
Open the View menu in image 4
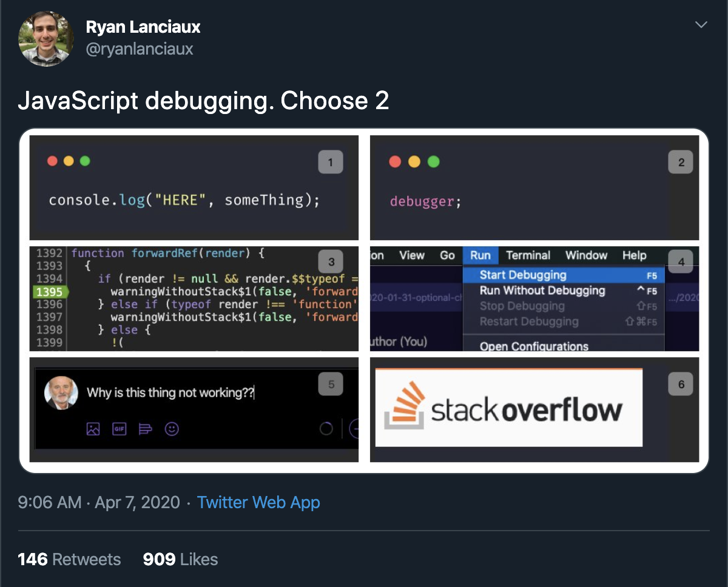(412, 255)
